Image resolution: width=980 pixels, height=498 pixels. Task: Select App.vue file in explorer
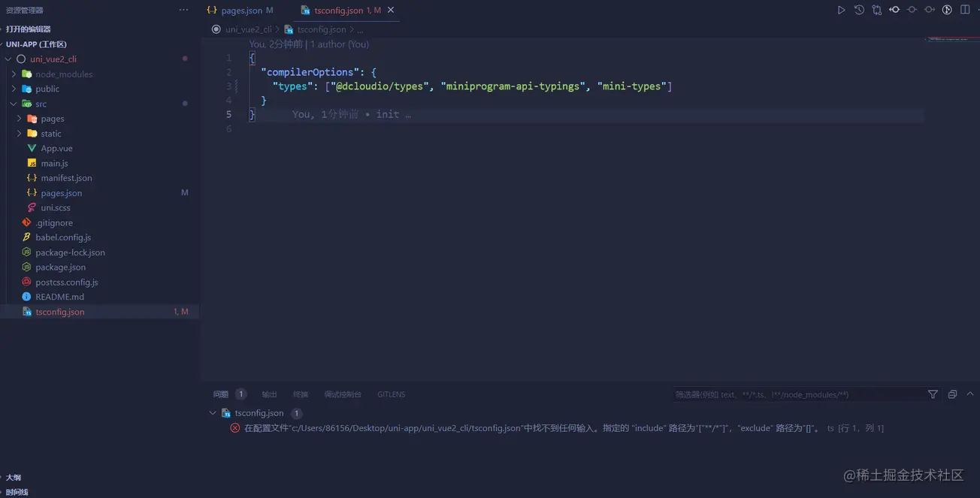(x=56, y=149)
